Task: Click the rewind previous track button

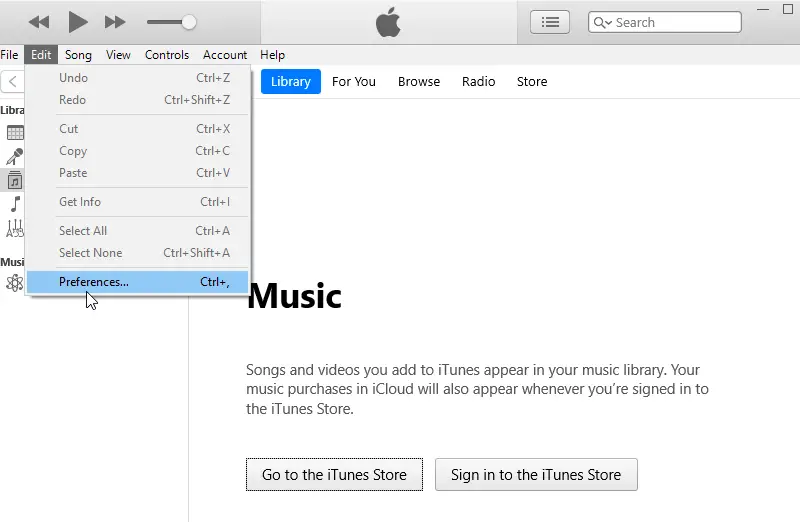Action: point(39,22)
